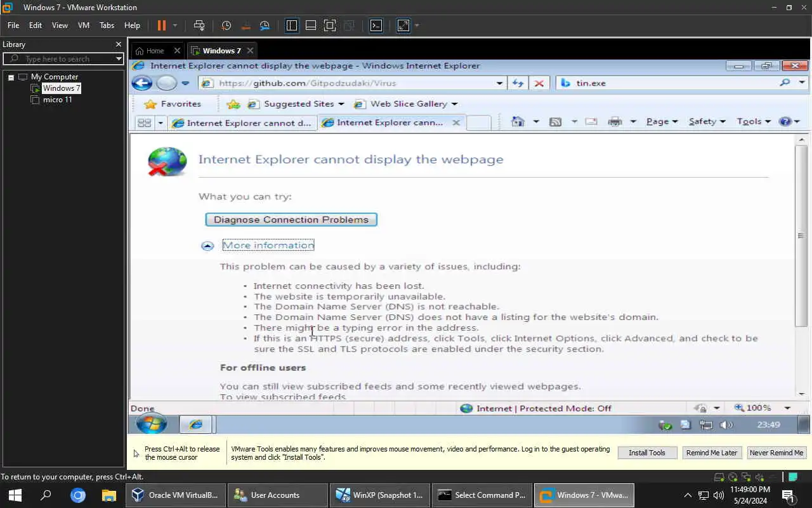Click the search magnifier icon
812x508 pixels.
(785, 83)
